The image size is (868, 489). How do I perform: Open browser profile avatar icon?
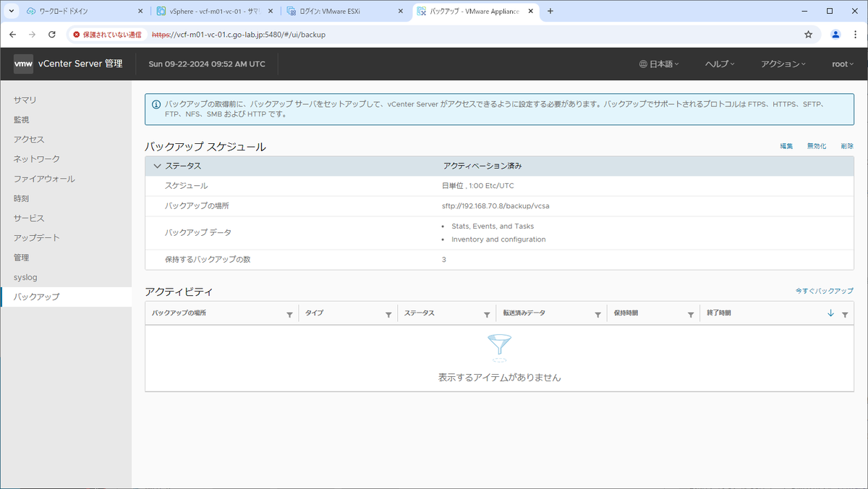[x=835, y=35]
